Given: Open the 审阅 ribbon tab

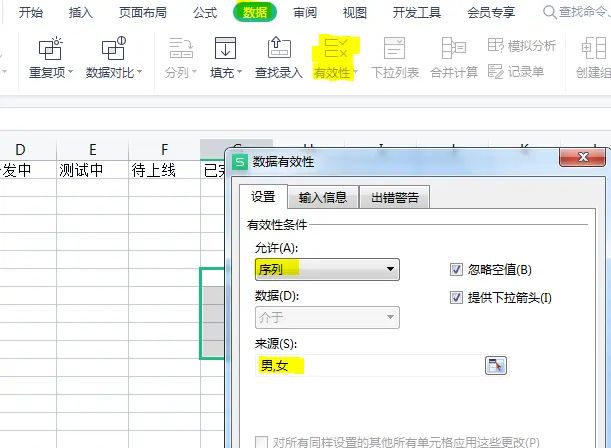Looking at the screenshot, I should point(305,12).
